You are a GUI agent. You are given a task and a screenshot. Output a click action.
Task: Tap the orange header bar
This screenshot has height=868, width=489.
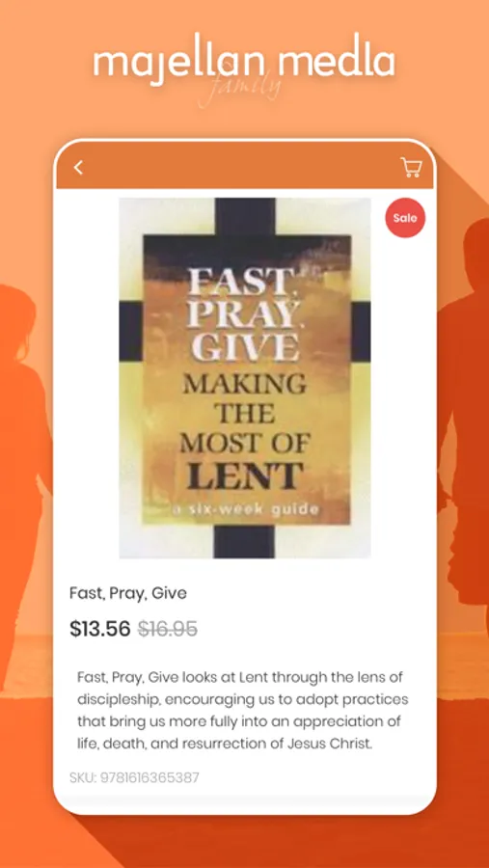(x=245, y=167)
